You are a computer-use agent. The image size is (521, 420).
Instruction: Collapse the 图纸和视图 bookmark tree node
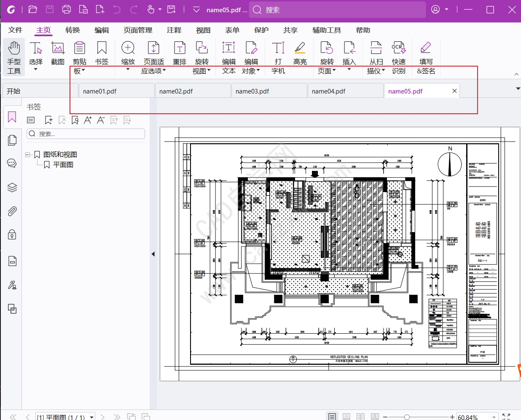[28, 155]
